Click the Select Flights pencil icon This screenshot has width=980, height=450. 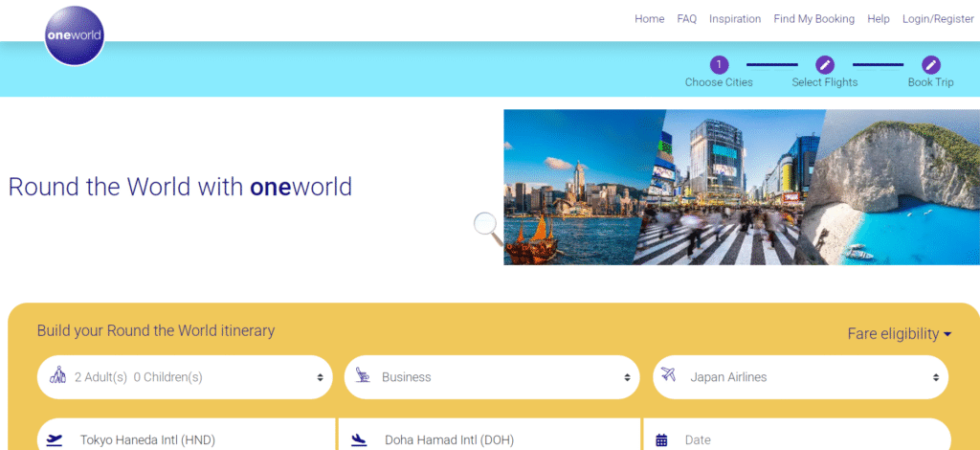tap(825, 64)
